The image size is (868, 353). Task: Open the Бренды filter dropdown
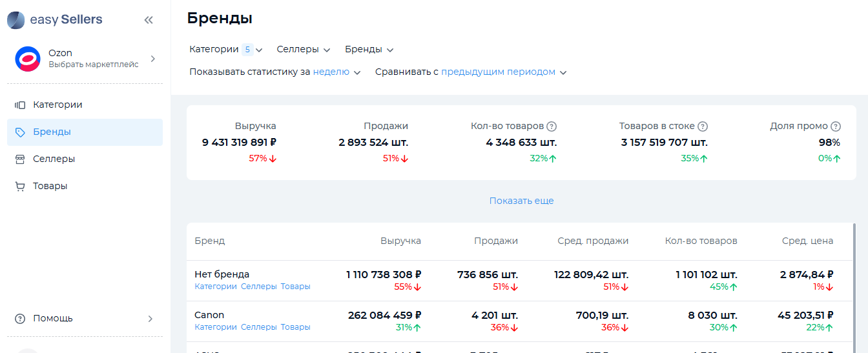pyautogui.click(x=369, y=50)
